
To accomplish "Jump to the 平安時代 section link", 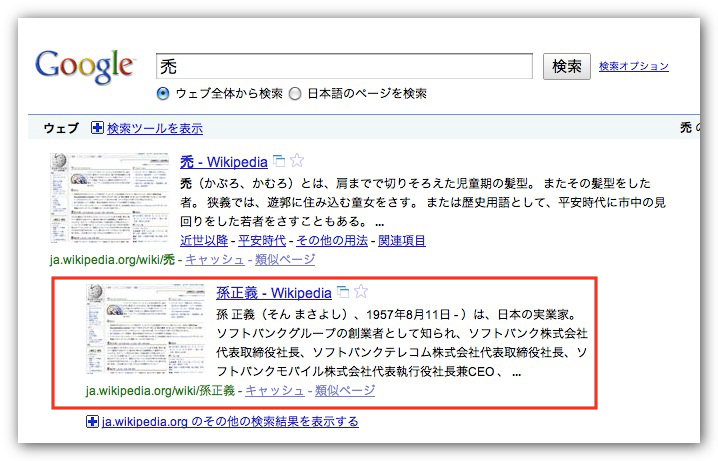I will [x=260, y=241].
